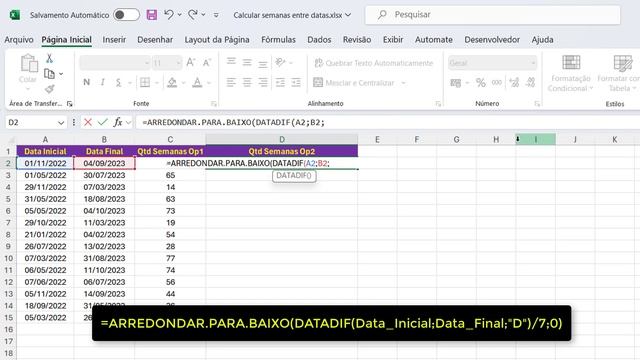Click Align Left icon
Image resolution: width=640 pixels, height=360 pixels.
pos(231,82)
